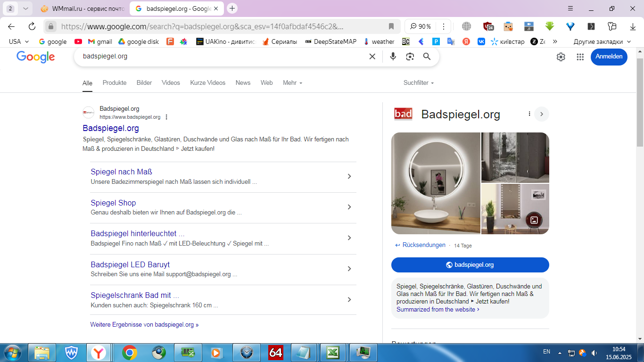Image resolution: width=644 pixels, height=362 pixels.
Task: Switch to the Videos tab
Action: [171, 82]
